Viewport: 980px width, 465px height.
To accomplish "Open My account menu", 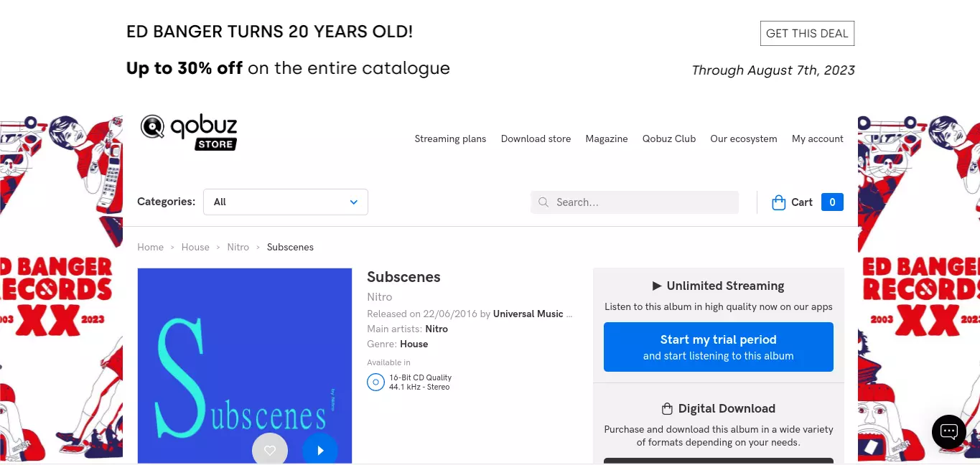I will pos(818,138).
